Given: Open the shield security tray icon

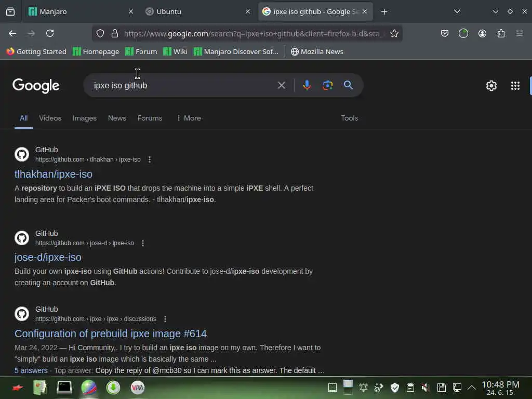Looking at the screenshot, I should tap(395, 388).
